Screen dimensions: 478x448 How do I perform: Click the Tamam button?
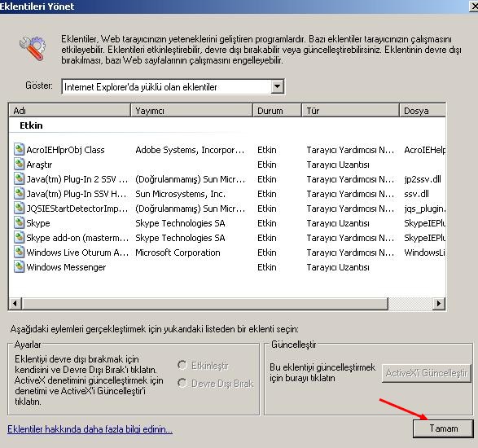tap(443, 428)
